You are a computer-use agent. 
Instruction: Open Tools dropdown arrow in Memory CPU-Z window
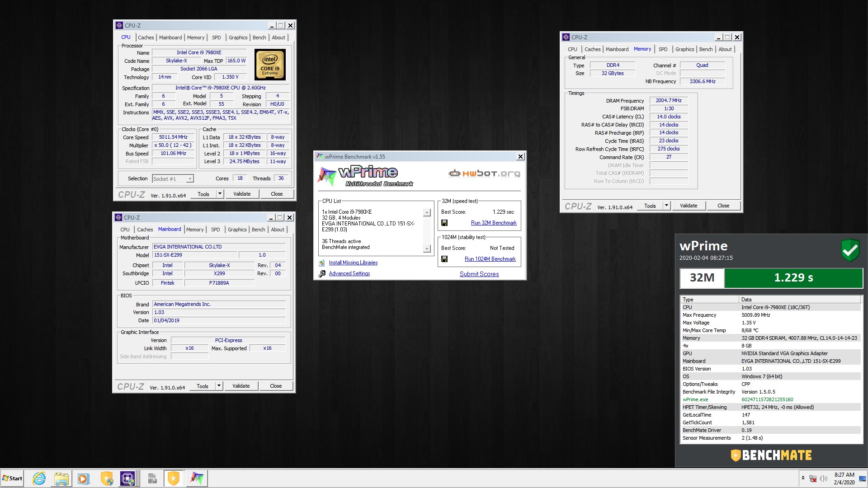tap(666, 206)
